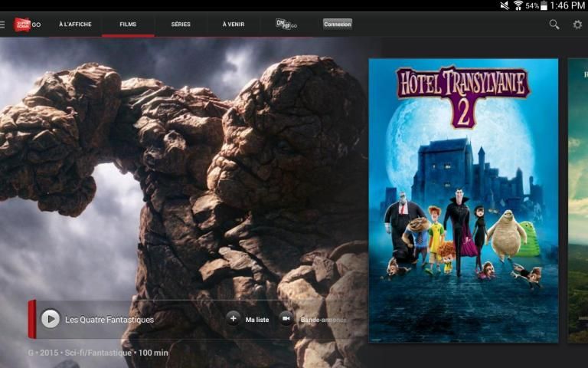Tap the Super Écran GO logo
This screenshot has width=588, height=368.
tap(27, 25)
